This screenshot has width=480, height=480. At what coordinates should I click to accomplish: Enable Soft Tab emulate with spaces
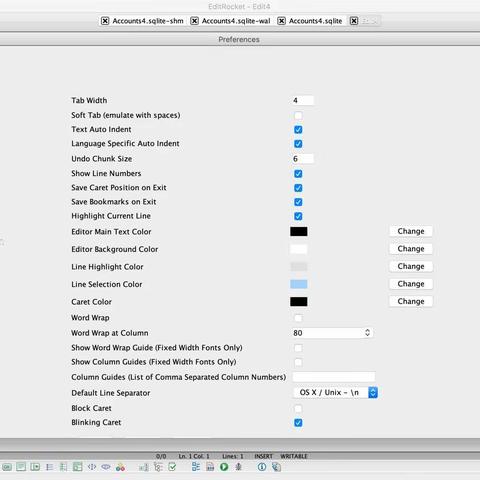pyautogui.click(x=298, y=116)
